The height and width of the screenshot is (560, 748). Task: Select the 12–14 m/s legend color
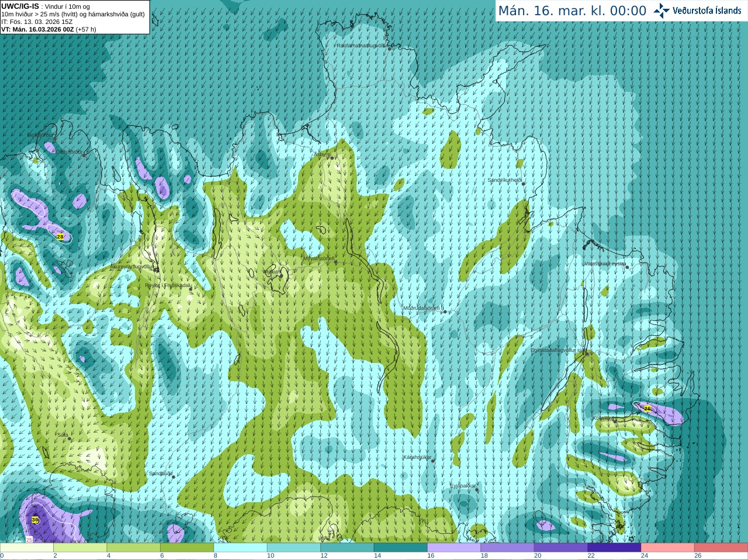(347, 548)
